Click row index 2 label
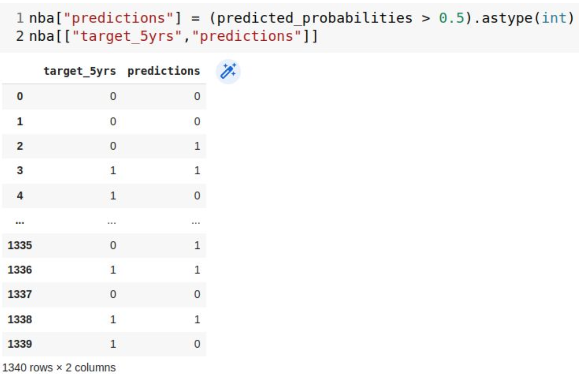Image resolution: width=588 pixels, height=376 pixels. pyautogui.click(x=20, y=146)
